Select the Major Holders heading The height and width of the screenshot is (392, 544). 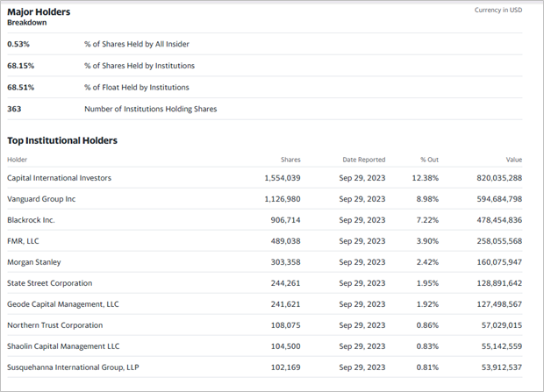pos(39,11)
